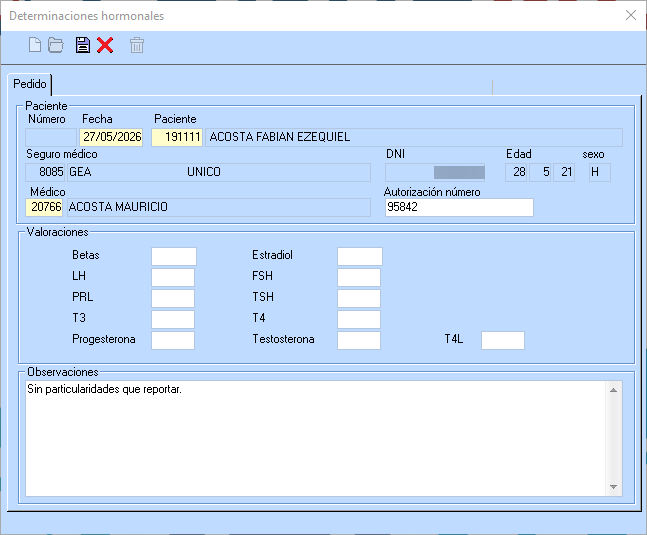Viewport: 647px width, 535px height.
Task: Click the Observaciones text area
Action: (x=316, y=438)
